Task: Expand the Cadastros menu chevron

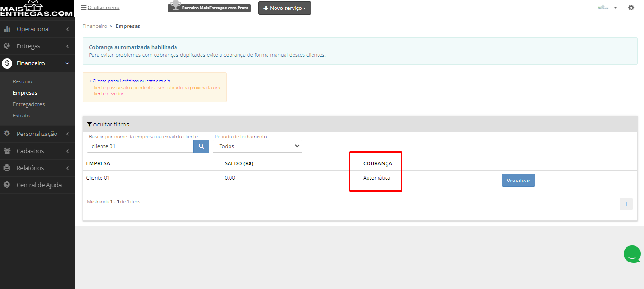Action: click(x=68, y=151)
